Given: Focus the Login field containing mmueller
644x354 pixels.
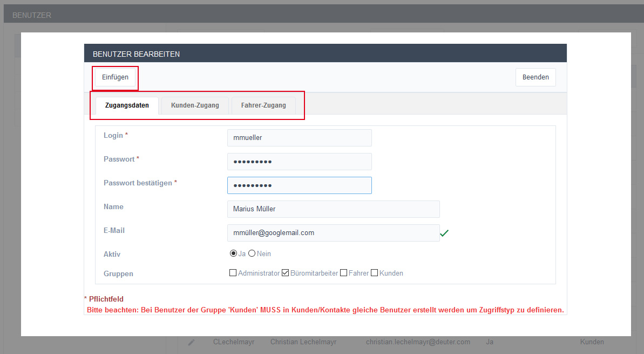Looking at the screenshot, I should 299,138.
